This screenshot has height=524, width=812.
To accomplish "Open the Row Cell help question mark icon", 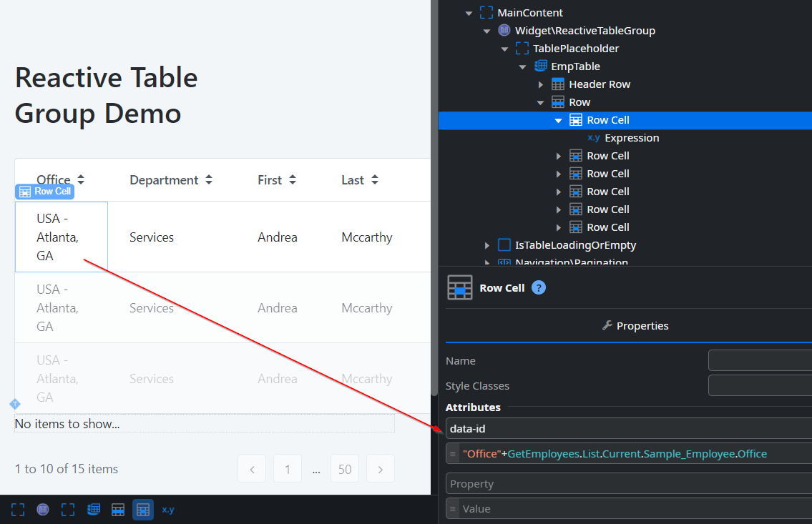I will [x=537, y=287].
